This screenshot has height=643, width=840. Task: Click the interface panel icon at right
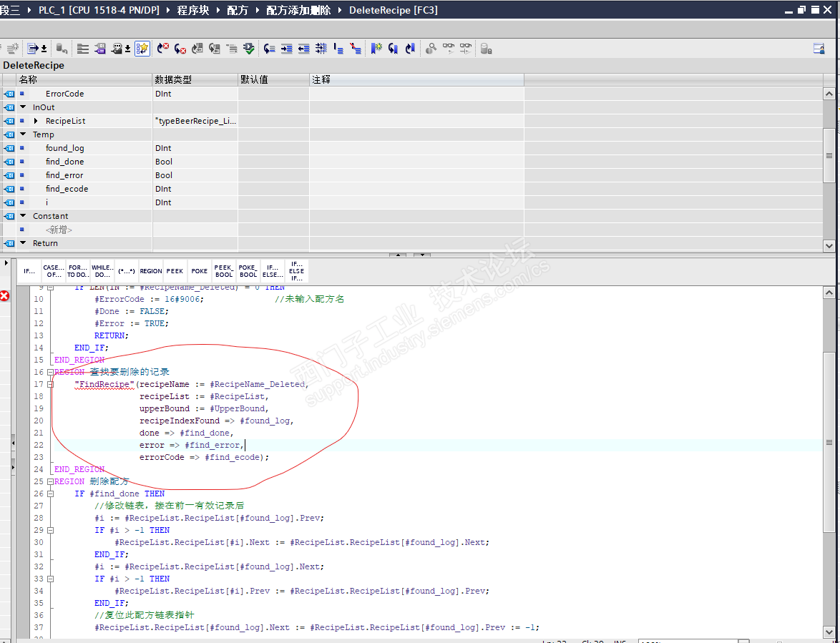click(x=819, y=49)
